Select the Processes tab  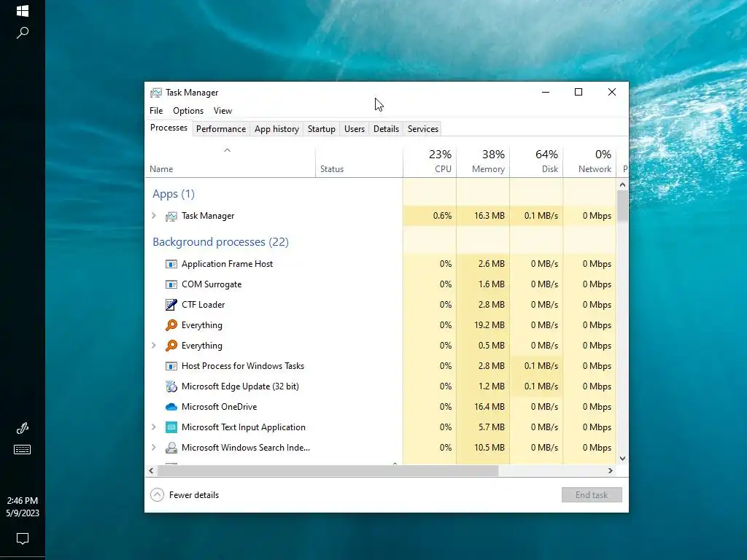[x=169, y=128]
